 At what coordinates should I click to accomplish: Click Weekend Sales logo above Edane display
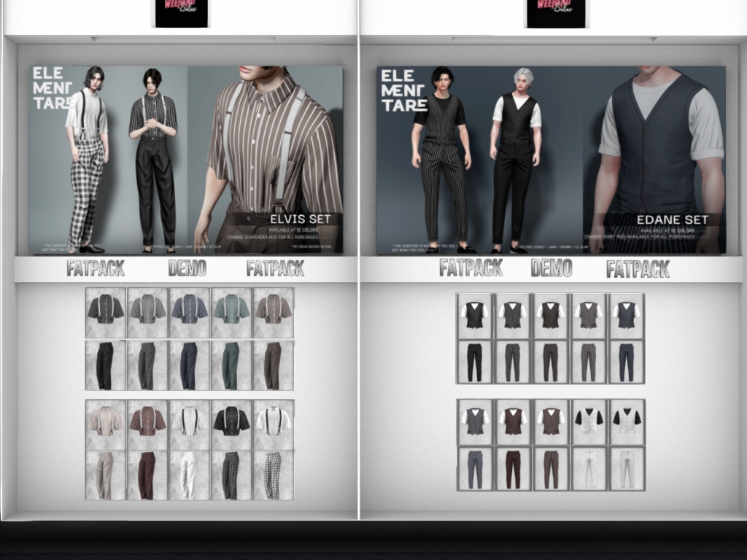[x=556, y=13]
